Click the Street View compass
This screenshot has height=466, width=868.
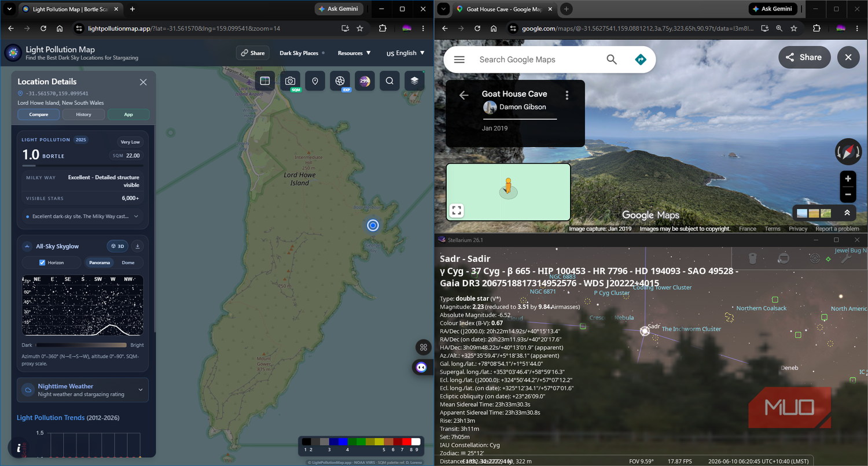click(x=848, y=151)
